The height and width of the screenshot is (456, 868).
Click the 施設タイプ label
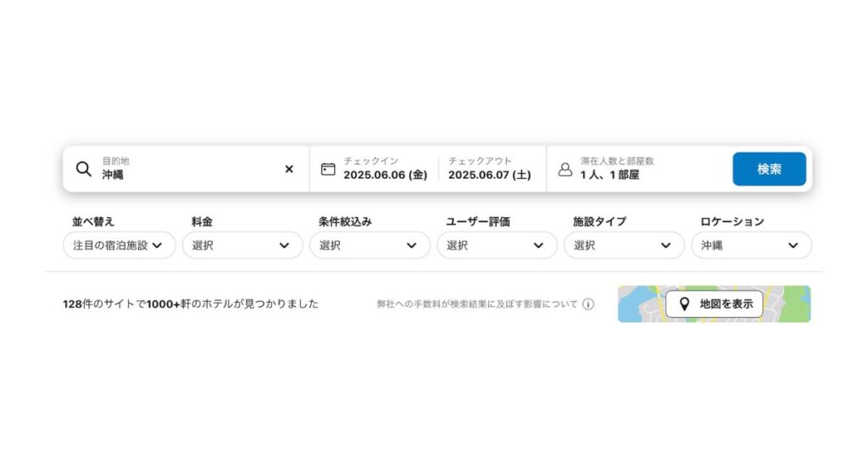[599, 221]
